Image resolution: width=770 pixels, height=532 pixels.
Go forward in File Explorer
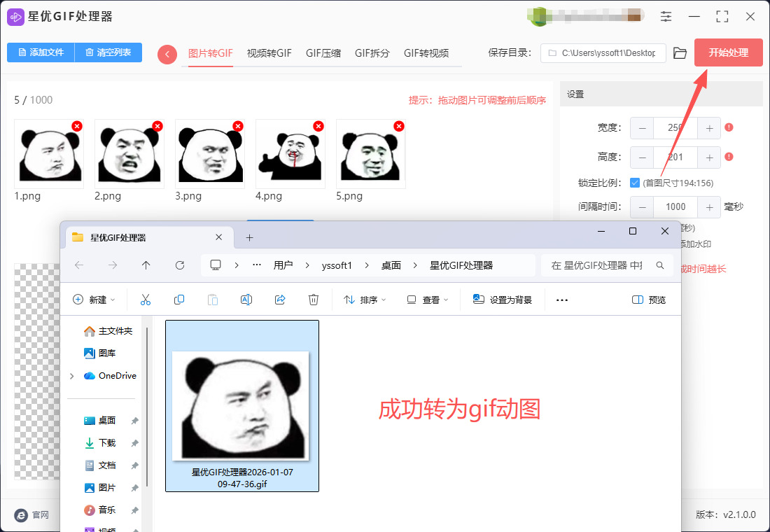pyautogui.click(x=113, y=265)
